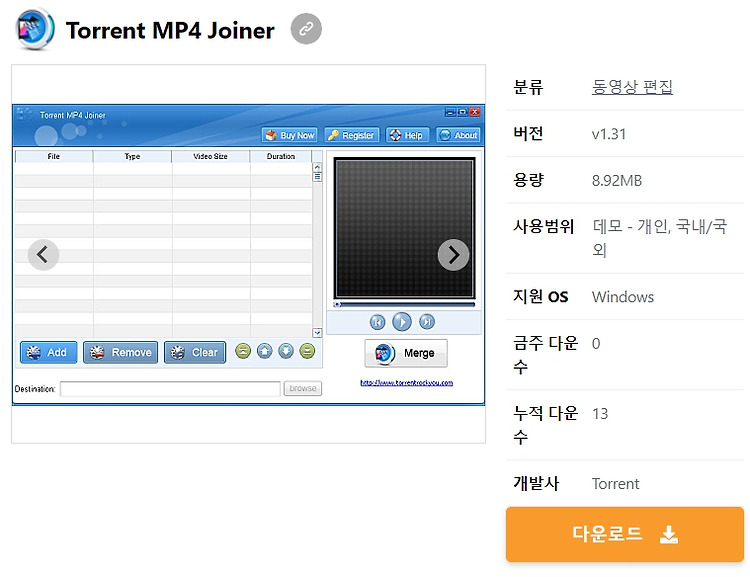Click the 8.92MB size value

(617, 180)
